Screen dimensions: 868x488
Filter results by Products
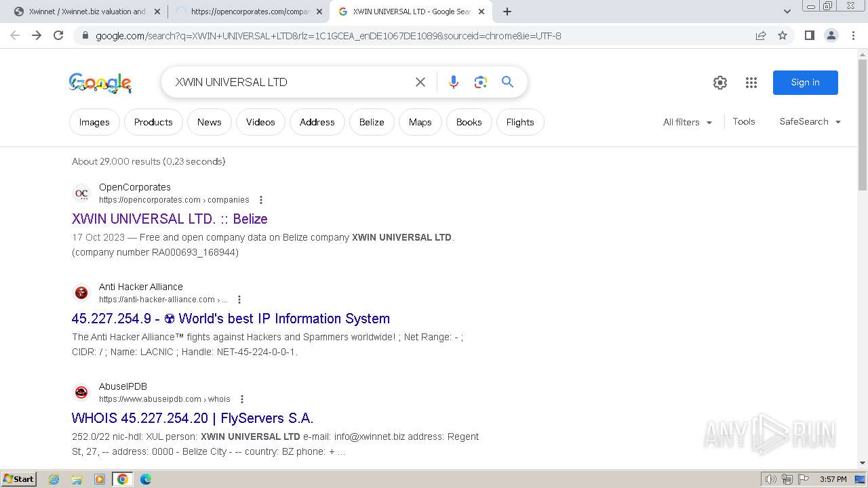click(x=153, y=122)
